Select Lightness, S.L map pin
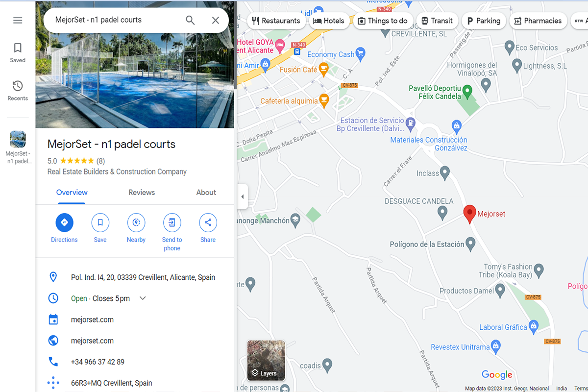The width and height of the screenshot is (588, 392). [516, 65]
